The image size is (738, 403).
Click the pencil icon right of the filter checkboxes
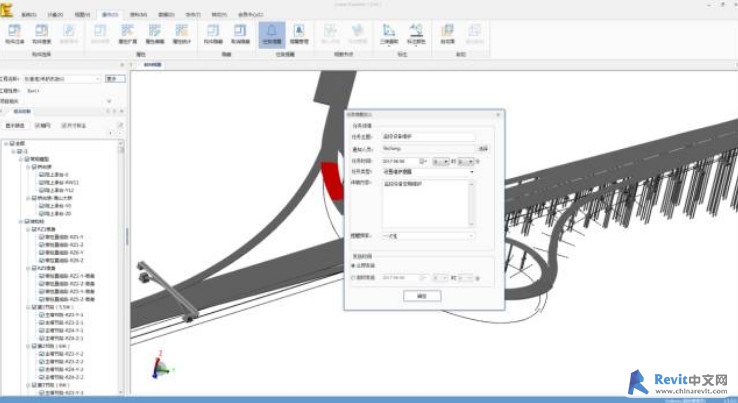tap(120, 125)
